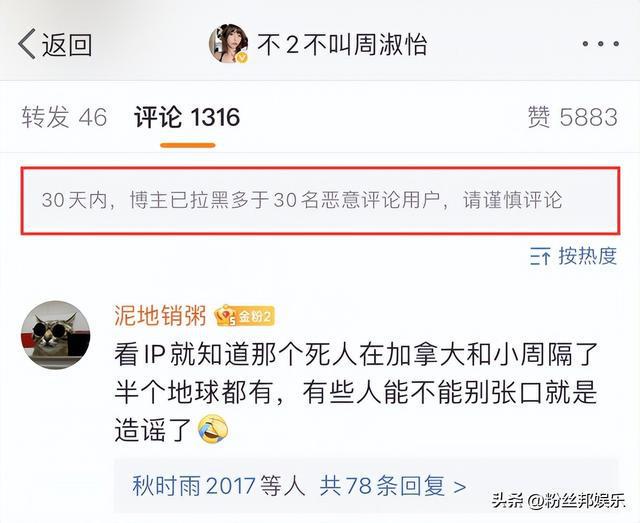Tap the laughing-crying emoji in comment
Screen dimensions: 640x523
tap(213, 428)
